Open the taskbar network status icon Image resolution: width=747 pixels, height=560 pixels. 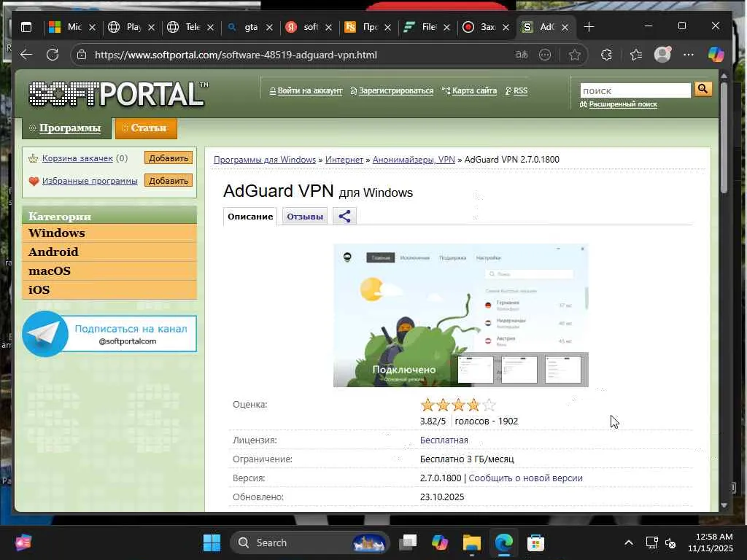click(x=651, y=542)
